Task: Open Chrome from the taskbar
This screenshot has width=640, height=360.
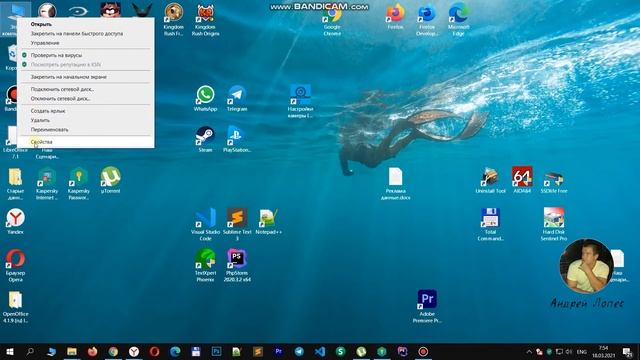Action: pos(113,351)
